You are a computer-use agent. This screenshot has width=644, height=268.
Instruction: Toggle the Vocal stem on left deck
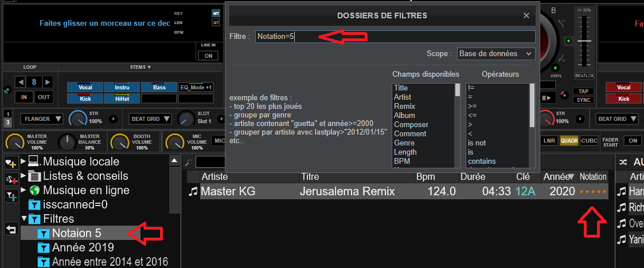[x=85, y=88]
